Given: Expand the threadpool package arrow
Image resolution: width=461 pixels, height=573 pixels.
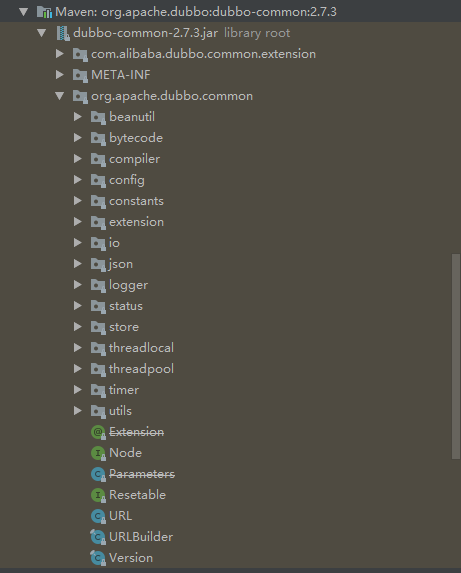Looking at the screenshot, I should point(77,369).
